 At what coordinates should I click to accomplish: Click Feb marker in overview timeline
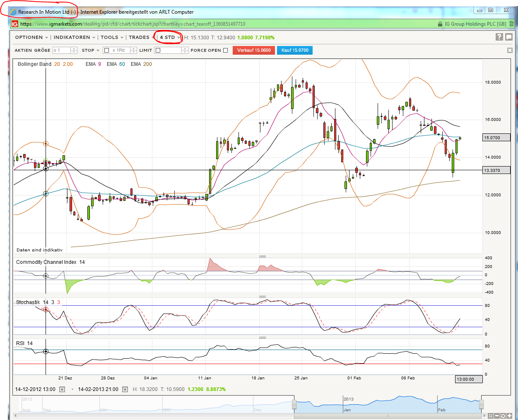coord(442,410)
